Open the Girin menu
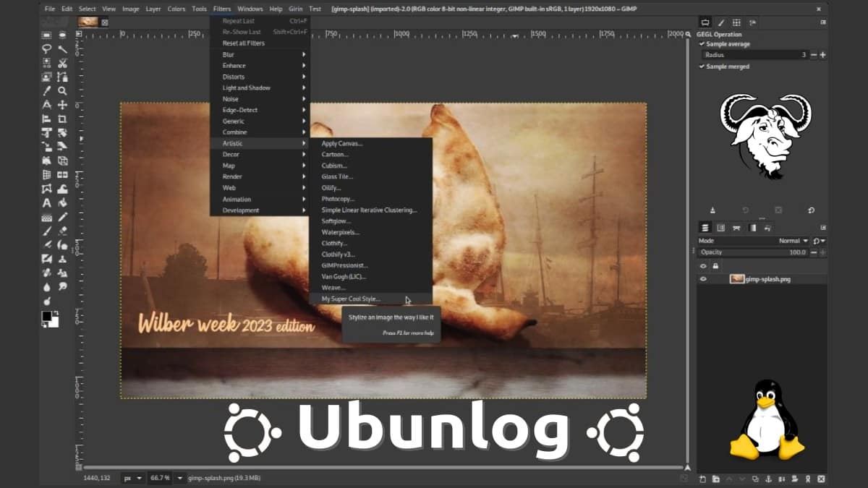Screen dimensions: 868x488 [x=296, y=9]
